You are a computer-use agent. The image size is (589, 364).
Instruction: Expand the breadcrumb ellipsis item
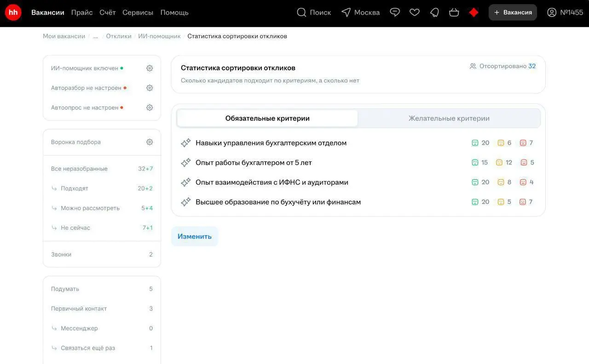coord(95,36)
